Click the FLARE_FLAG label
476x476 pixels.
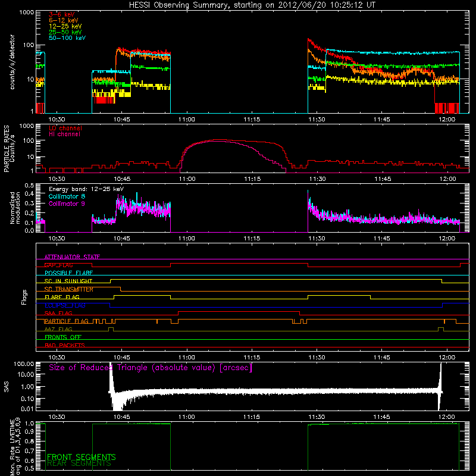pos(62,297)
